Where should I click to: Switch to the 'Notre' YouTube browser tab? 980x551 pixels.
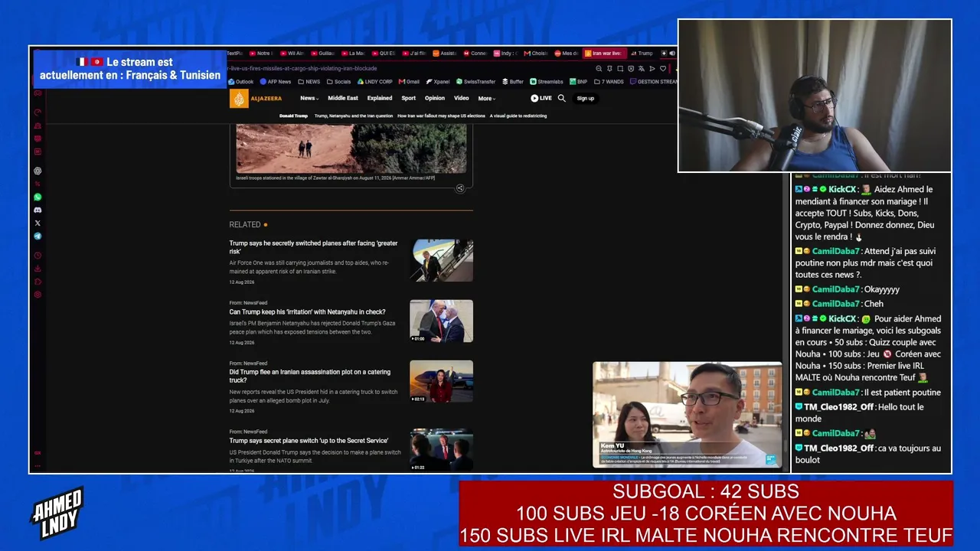coord(261,54)
